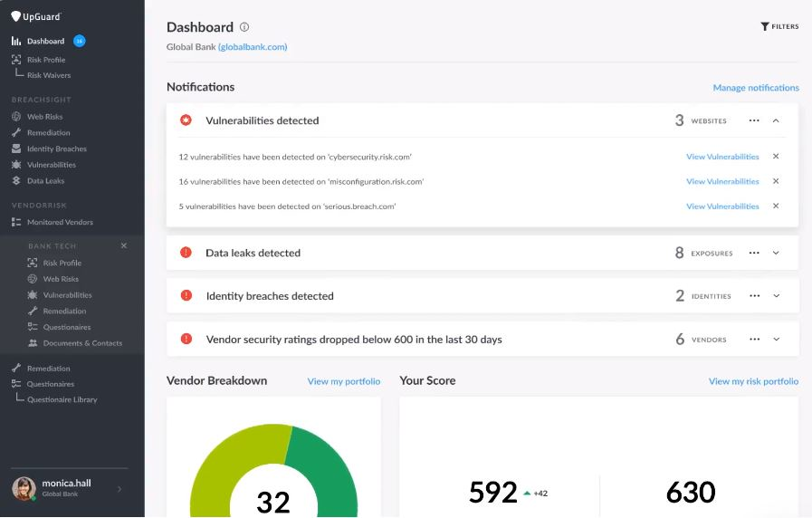Click Bank Tech Web Risks globe icon
This screenshot has width=812, height=518.
pyautogui.click(x=33, y=279)
